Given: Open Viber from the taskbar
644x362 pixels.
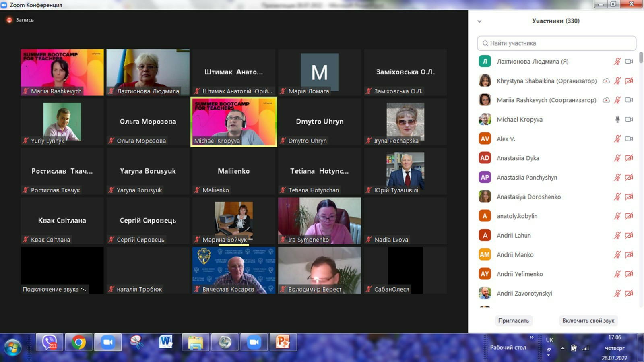Looking at the screenshot, I should [x=49, y=343].
